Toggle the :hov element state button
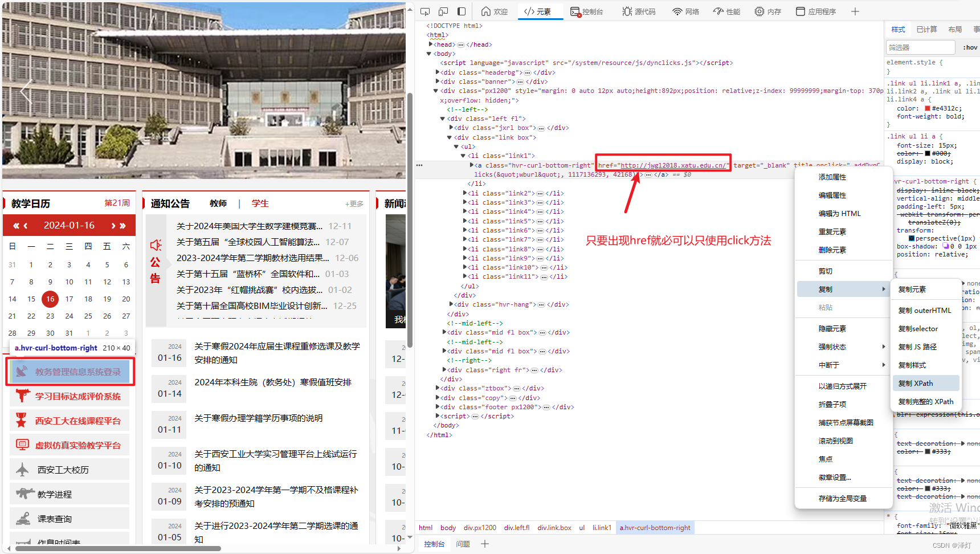The width and height of the screenshot is (980, 554). (970, 47)
